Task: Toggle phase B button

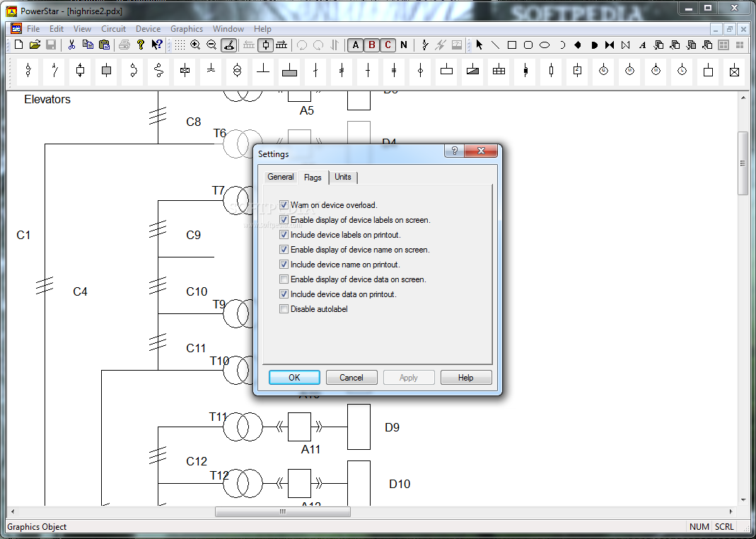Action: tap(372, 45)
